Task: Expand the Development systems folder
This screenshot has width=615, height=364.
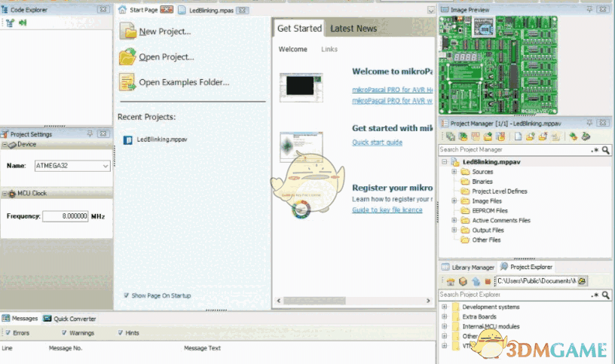Action: coord(445,306)
